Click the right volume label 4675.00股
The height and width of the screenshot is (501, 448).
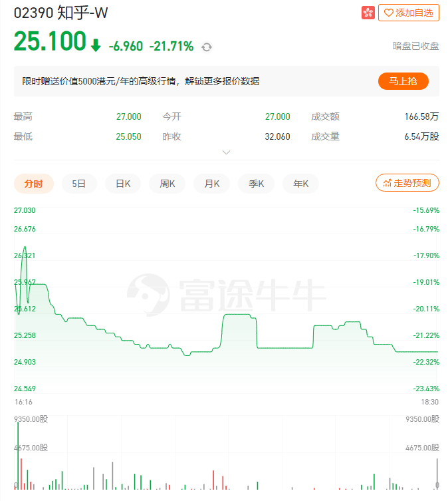coord(423,448)
